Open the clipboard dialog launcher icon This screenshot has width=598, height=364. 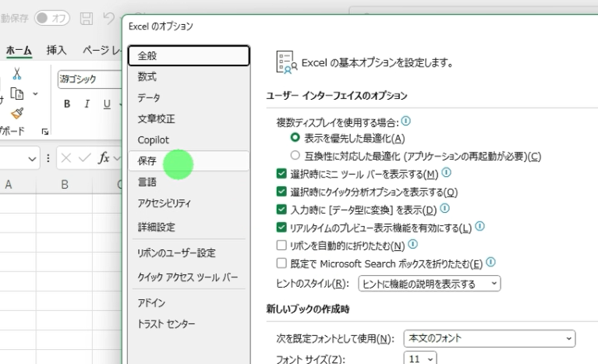click(45, 132)
